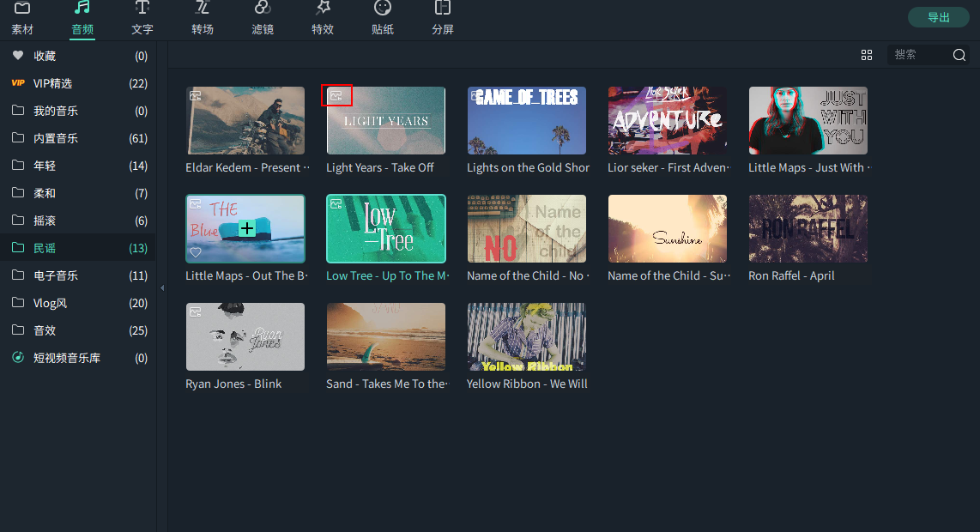Viewport: 980px width, 532px height.
Task: Select the 柔和 folder
Action: (x=78, y=193)
